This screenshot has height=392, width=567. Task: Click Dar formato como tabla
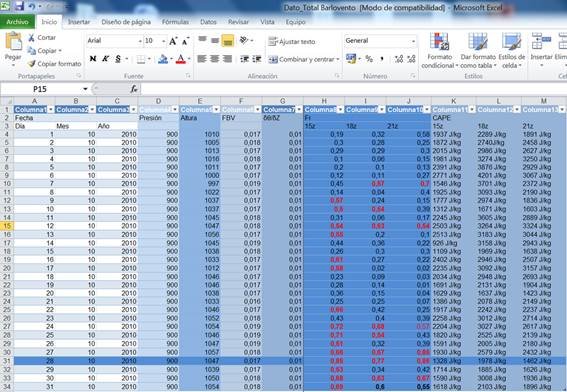pyautogui.click(x=478, y=51)
